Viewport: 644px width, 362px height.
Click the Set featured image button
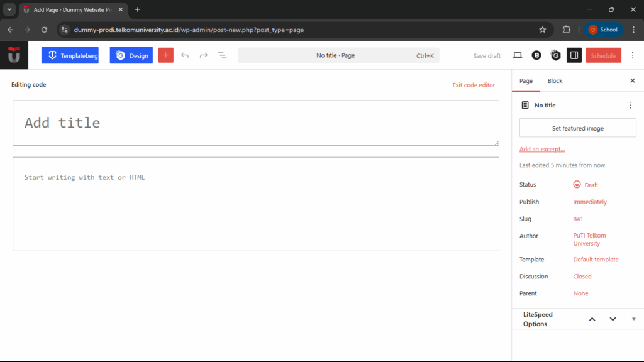[x=577, y=128]
